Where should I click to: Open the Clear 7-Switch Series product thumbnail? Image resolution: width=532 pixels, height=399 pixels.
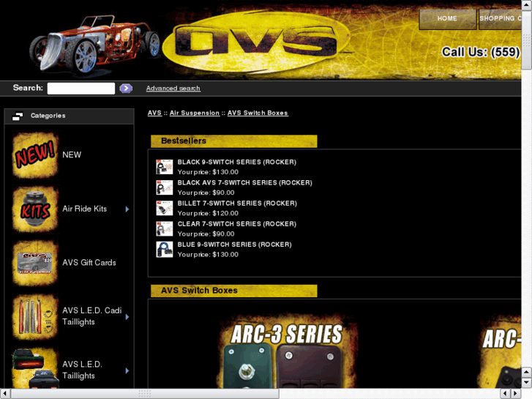pos(165,229)
